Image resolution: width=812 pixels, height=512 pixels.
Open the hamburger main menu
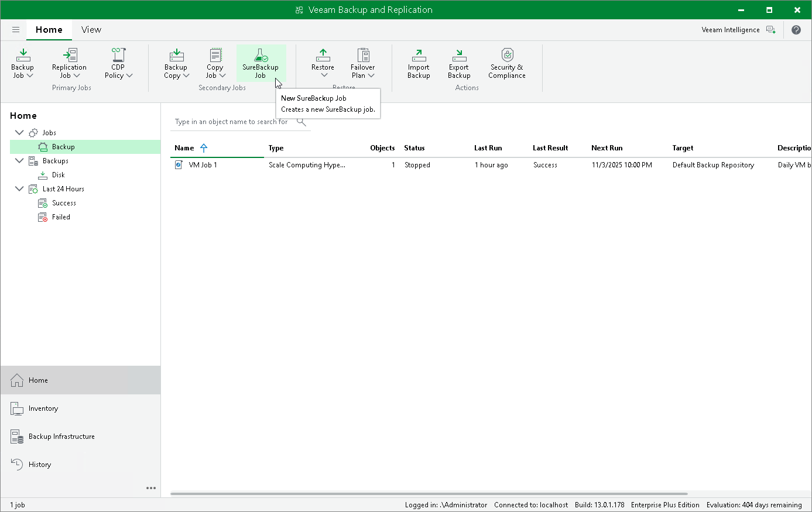pyautogui.click(x=16, y=30)
